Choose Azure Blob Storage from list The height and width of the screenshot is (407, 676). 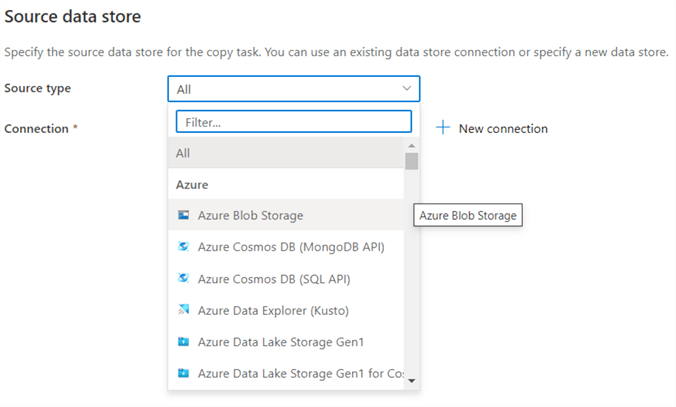[x=286, y=215]
